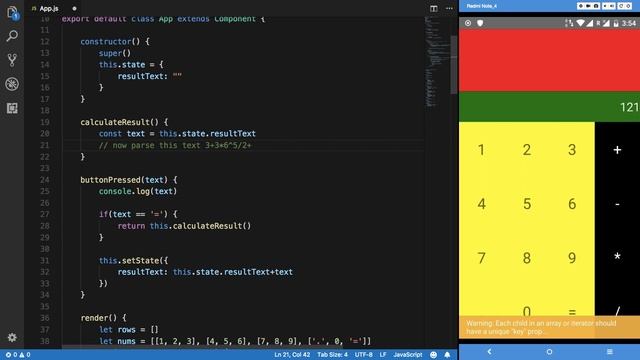The height and width of the screenshot is (360, 640).
Task: Tap the 1 key on the calculator
Action: point(482,150)
